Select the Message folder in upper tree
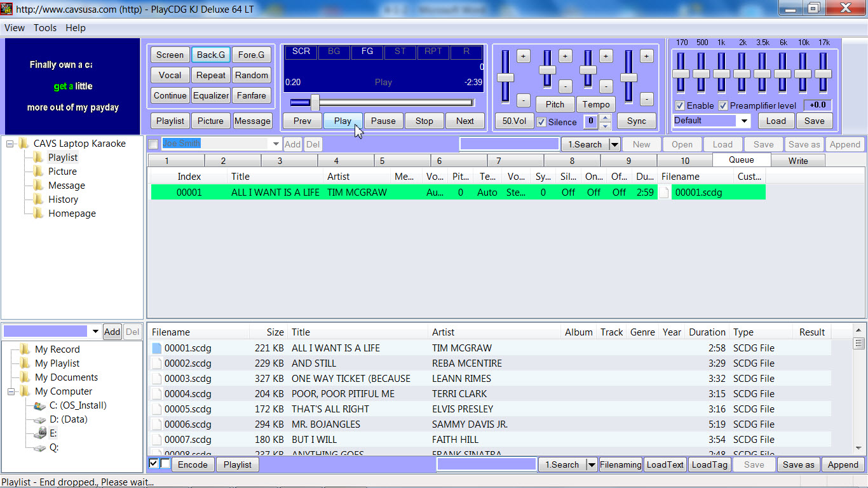Screen dimensions: 868x488 [67, 186]
